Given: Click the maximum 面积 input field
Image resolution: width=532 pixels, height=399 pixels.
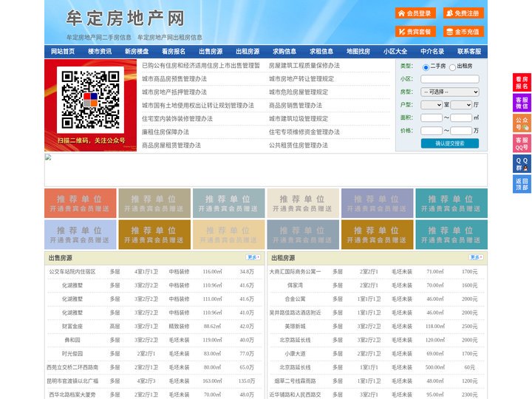Looking at the screenshot, I should (461, 117).
